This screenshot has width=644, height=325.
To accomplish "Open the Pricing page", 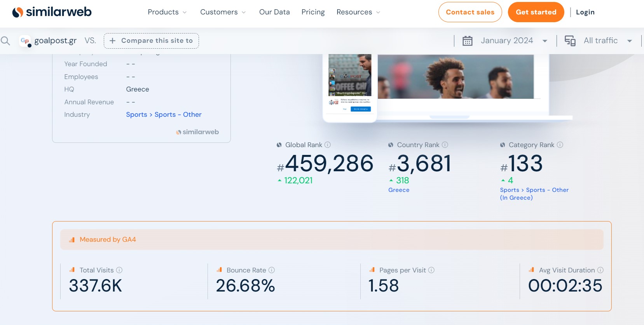I will point(313,12).
